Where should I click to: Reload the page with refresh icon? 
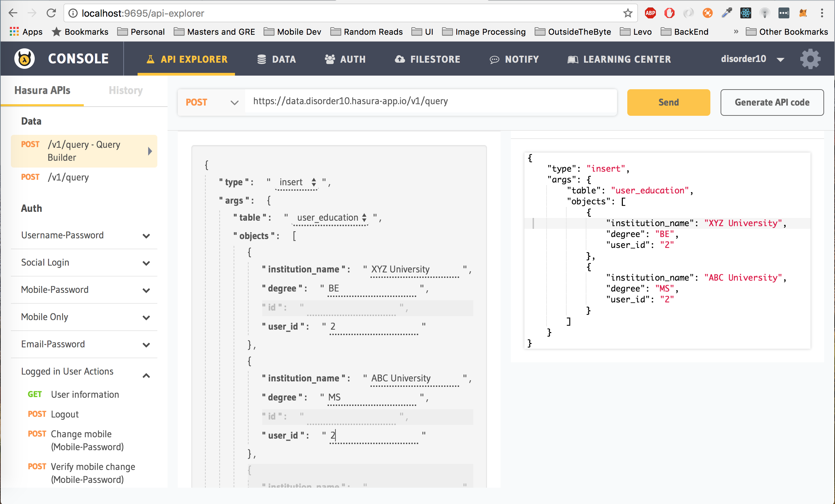click(51, 13)
